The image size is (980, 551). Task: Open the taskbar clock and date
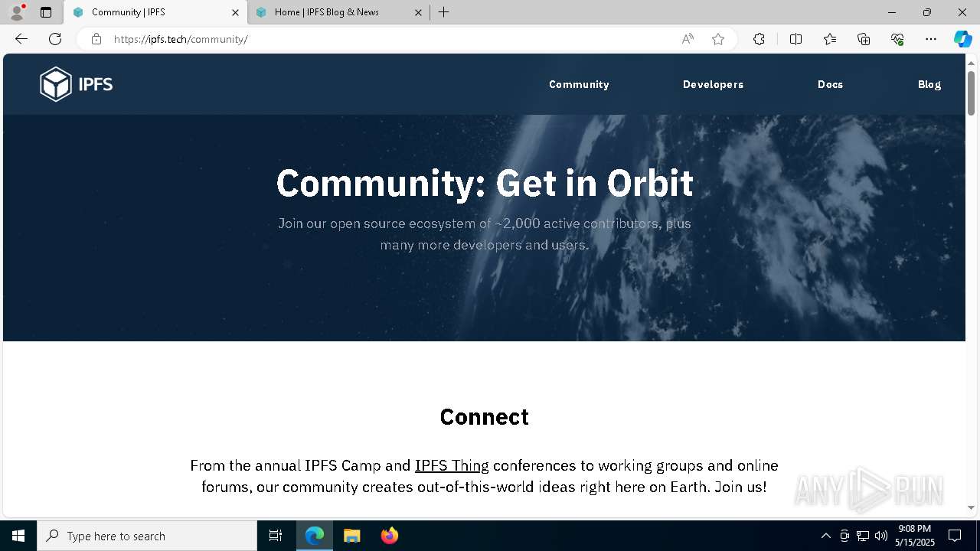(915, 536)
